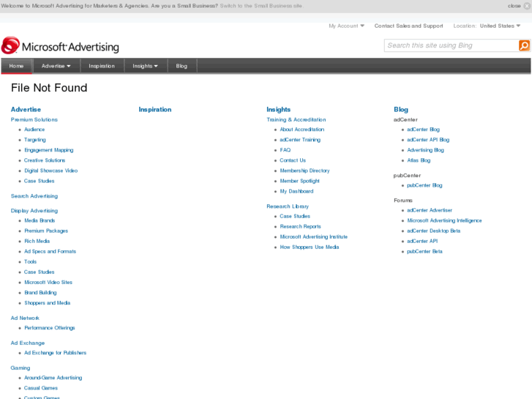Open Premium Packages link
The height and width of the screenshot is (399, 532).
pos(46,231)
